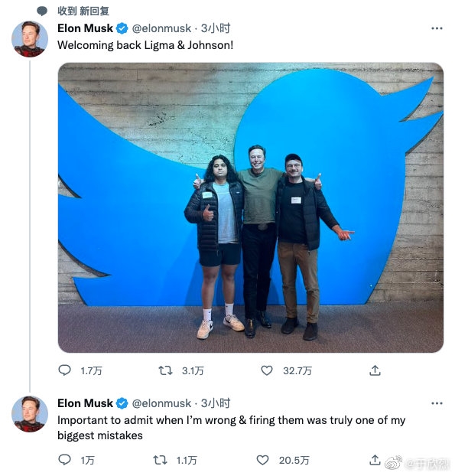Open more options on first tweet
Viewport: 455px width, 476px height.
click(437, 28)
